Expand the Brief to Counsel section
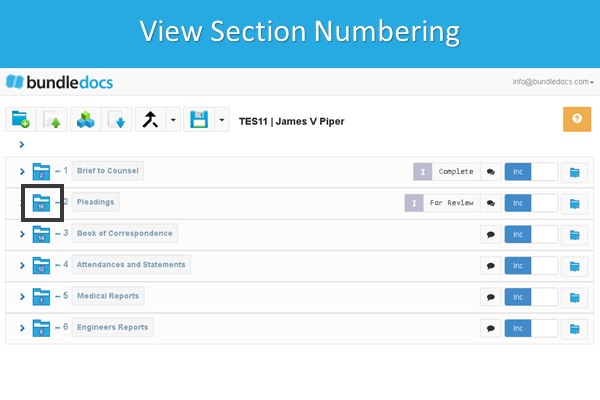The width and height of the screenshot is (600, 400). (x=22, y=171)
